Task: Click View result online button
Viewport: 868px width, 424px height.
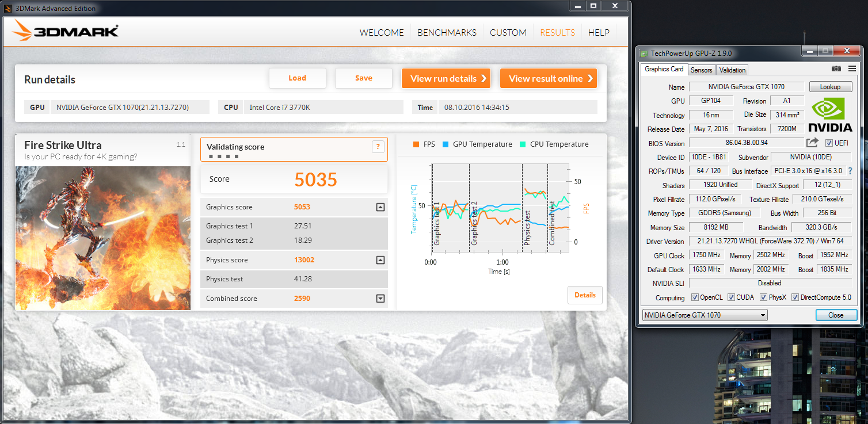Action: coord(549,79)
